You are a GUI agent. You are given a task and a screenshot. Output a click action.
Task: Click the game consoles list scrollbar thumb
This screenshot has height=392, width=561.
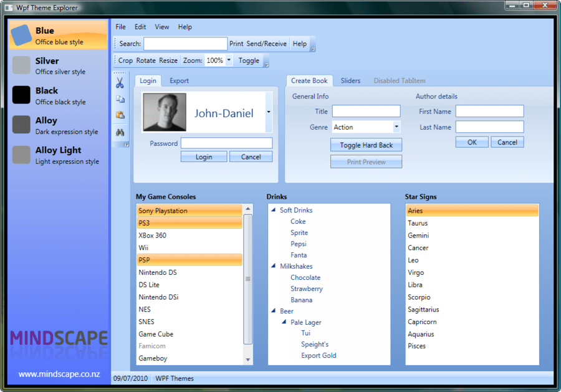[x=247, y=279]
